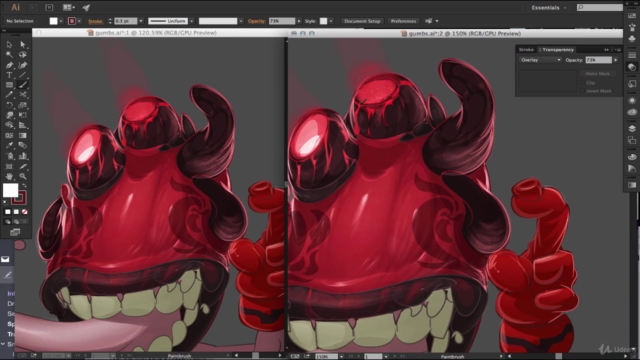
Task: Click the Make Mask button
Action: coord(598,73)
